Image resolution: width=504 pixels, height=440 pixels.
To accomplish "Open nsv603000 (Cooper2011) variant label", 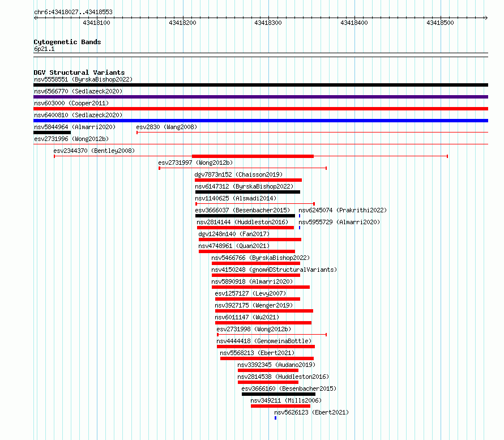I will 71,103.
